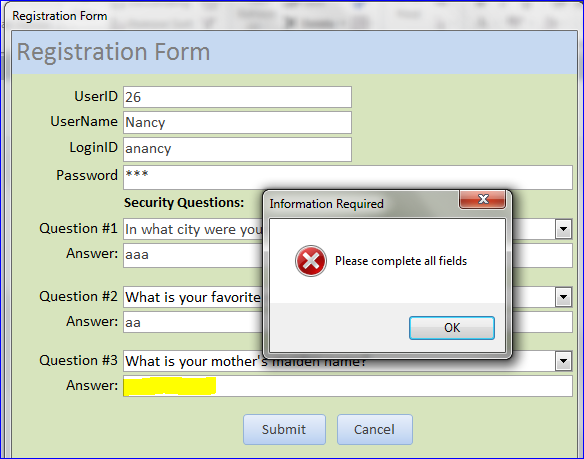Open the Question #1 dropdown arrow
Viewport: 584px width, 459px height.
pos(564,229)
